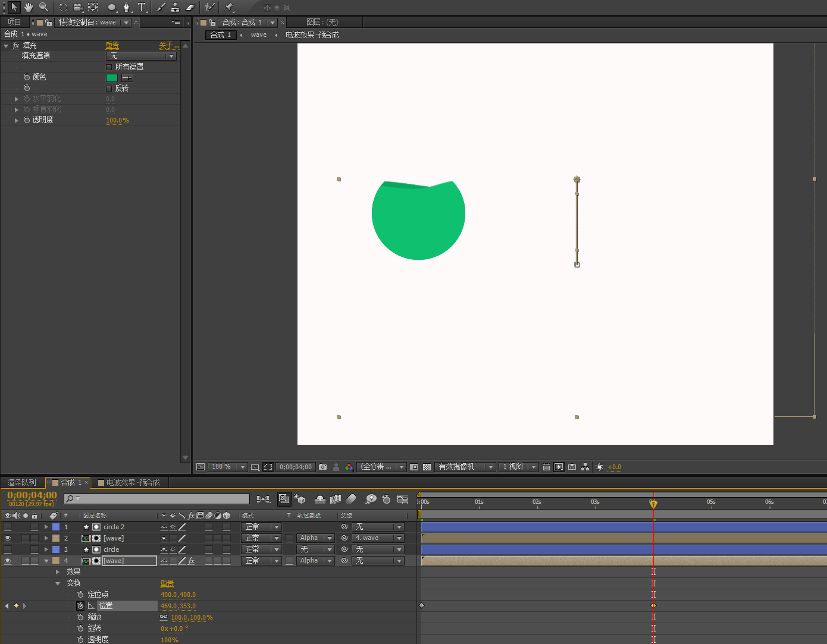Select the Puppet Pin tool
The width and height of the screenshot is (827, 644).
click(229, 7)
